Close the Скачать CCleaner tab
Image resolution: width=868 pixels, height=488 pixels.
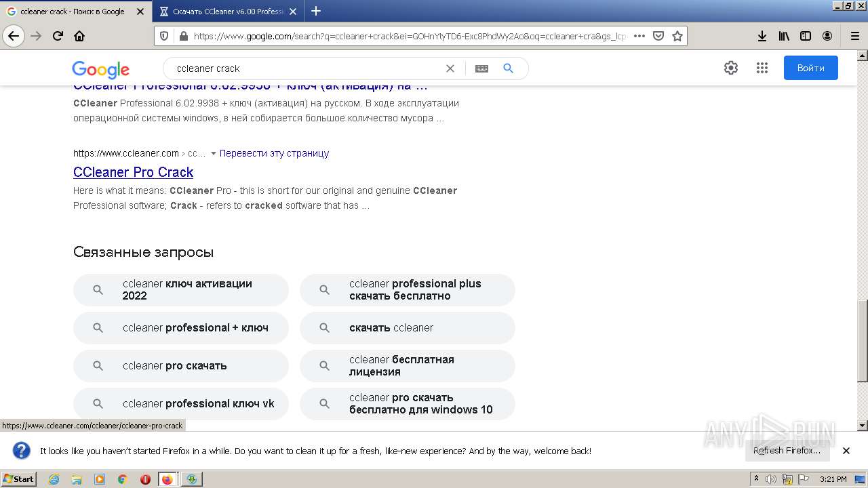[x=293, y=12]
